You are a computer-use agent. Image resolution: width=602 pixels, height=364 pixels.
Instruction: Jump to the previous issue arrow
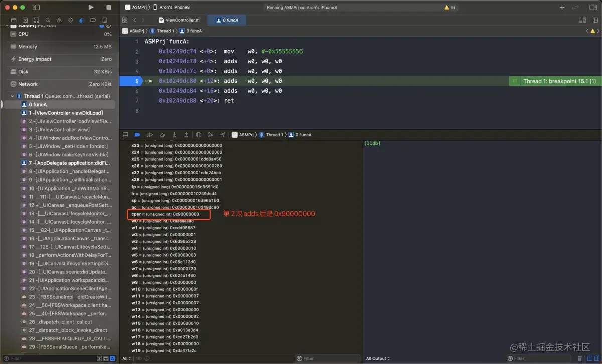click(x=587, y=31)
